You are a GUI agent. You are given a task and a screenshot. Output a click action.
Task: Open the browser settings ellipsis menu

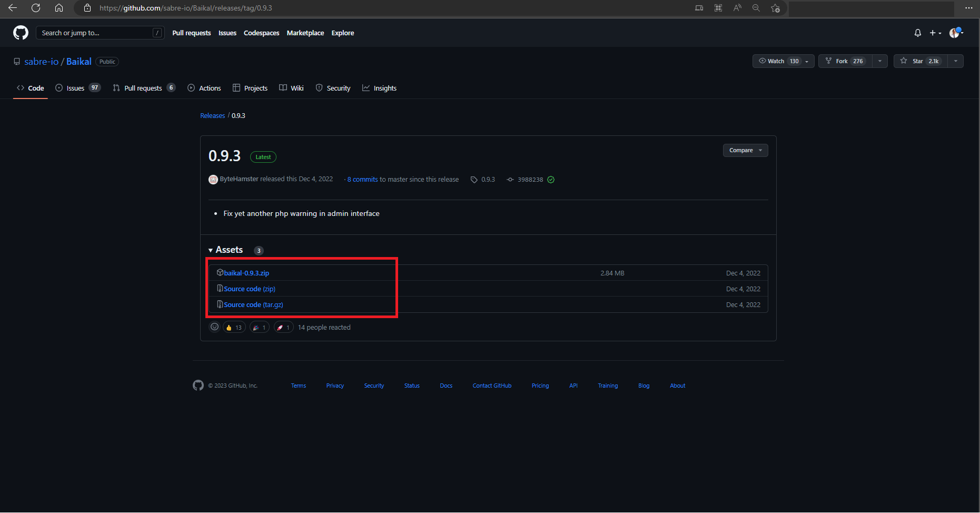tap(968, 8)
